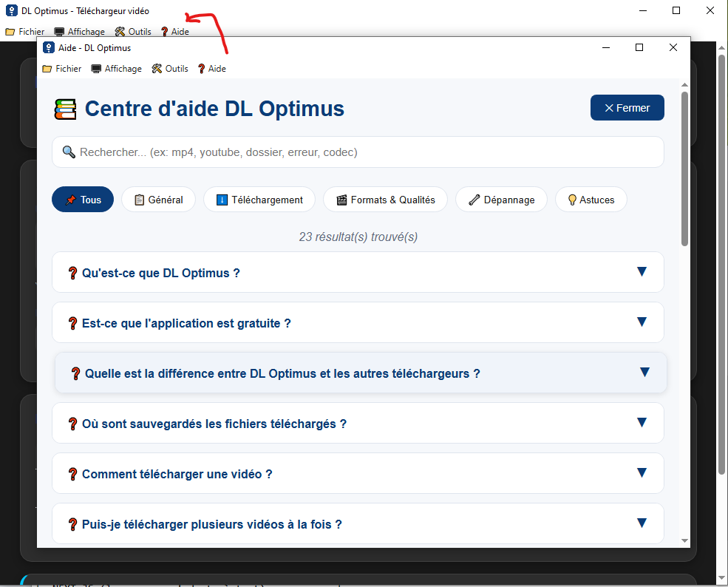Open Affichage menu in main DL Optimus window

coord(79,32)
